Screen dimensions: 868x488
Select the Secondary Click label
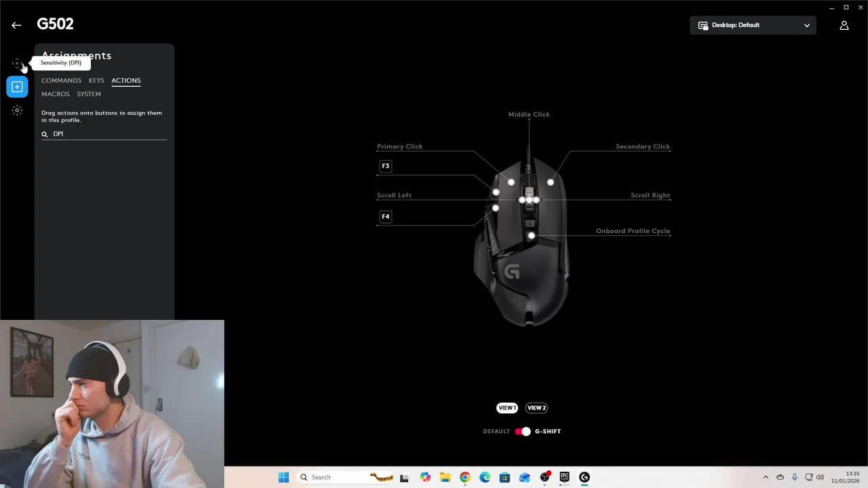[x=643, y=146]
